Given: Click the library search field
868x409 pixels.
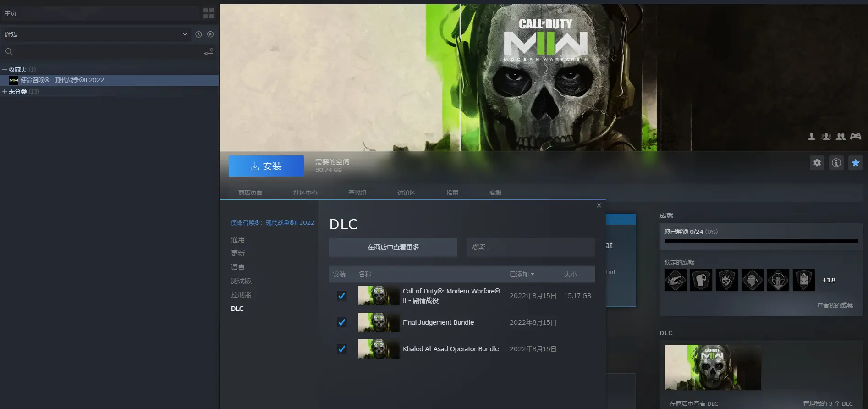Looking at the screenshot, I should (x=108, y=52).
